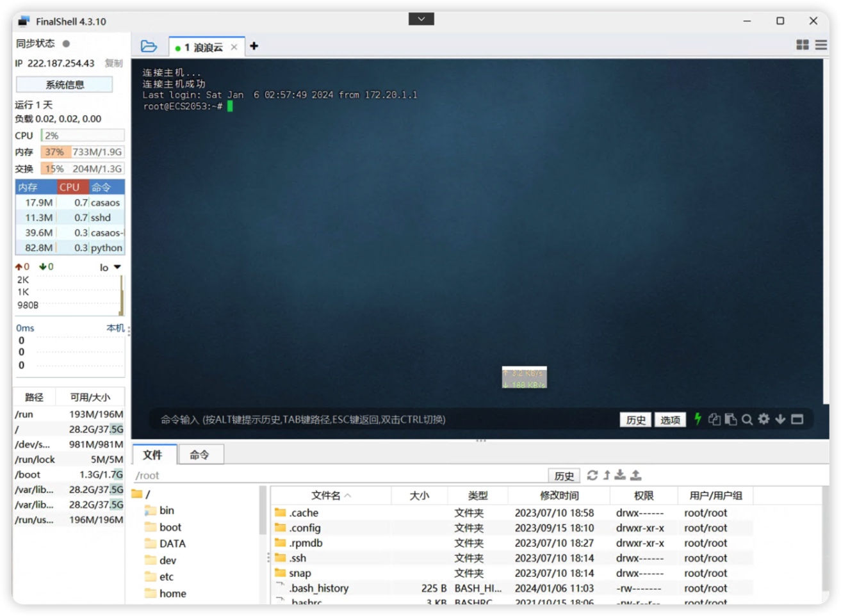This screenshot has height=616, width=841.
Task: Go to parent directory arrow icon
Action: pos(607,475)
